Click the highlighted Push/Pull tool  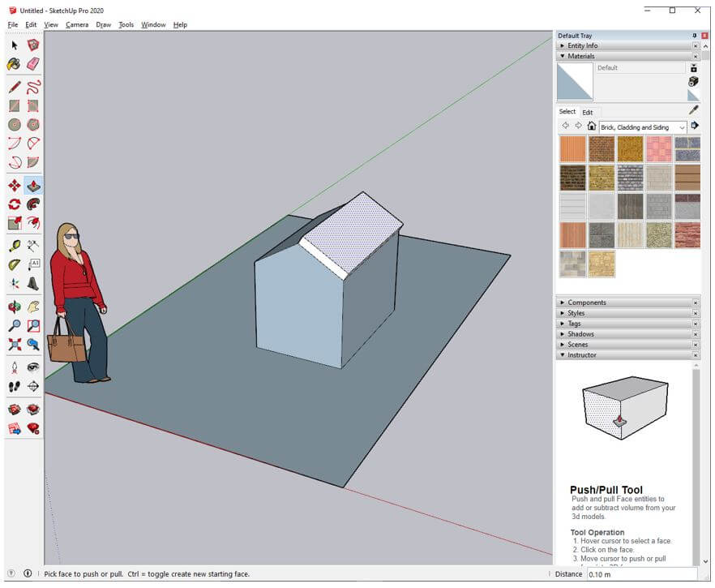click(32, 185)
